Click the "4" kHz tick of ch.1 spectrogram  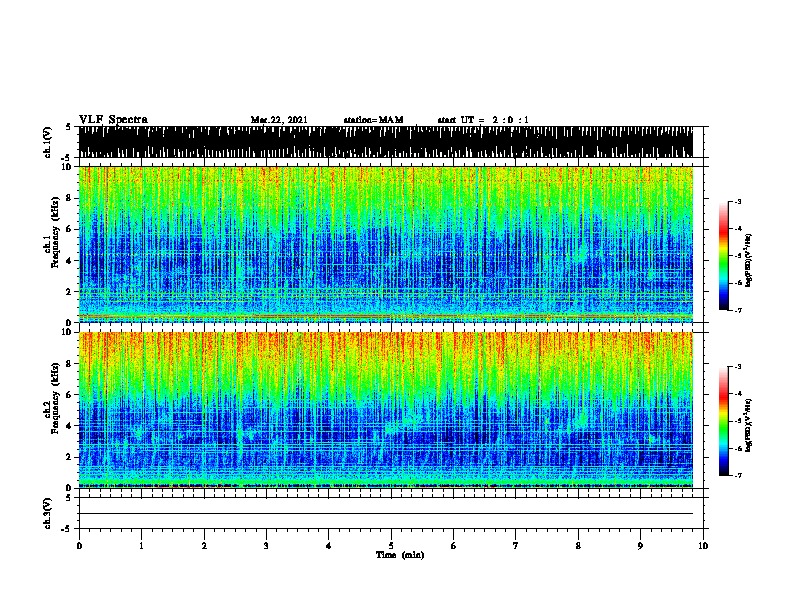70,261
